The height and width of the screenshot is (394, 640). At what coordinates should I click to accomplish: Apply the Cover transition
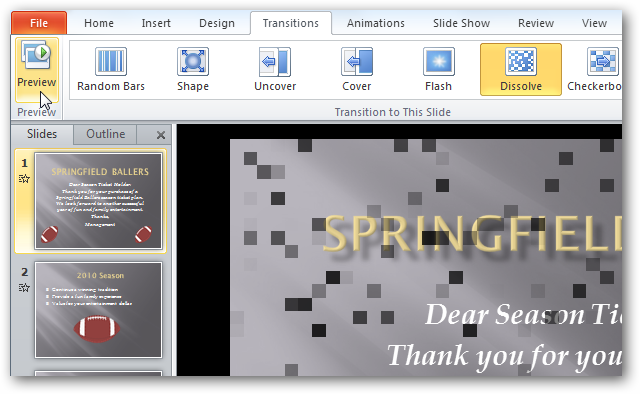(357, 69)
